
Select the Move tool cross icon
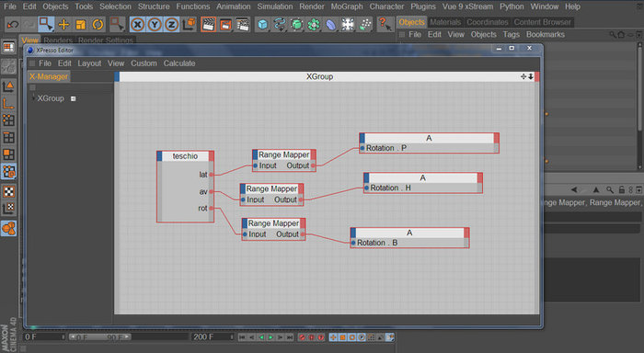point(63,25)
